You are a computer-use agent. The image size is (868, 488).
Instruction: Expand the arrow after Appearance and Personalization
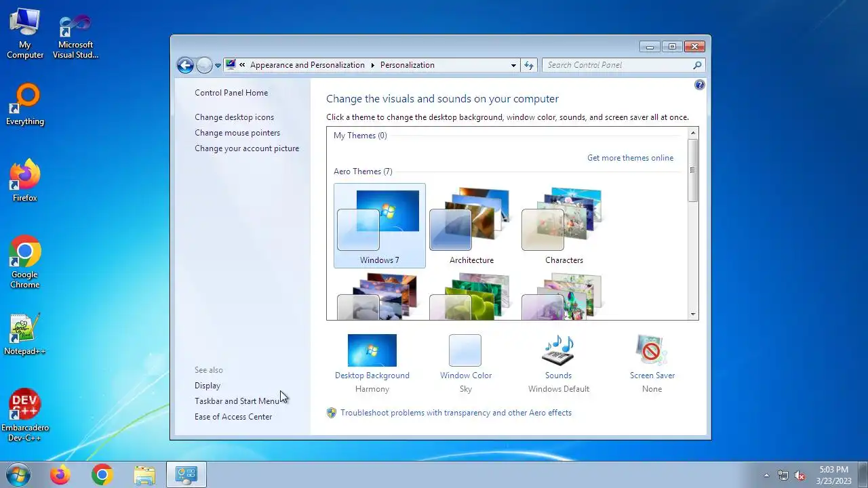[372, 65]
